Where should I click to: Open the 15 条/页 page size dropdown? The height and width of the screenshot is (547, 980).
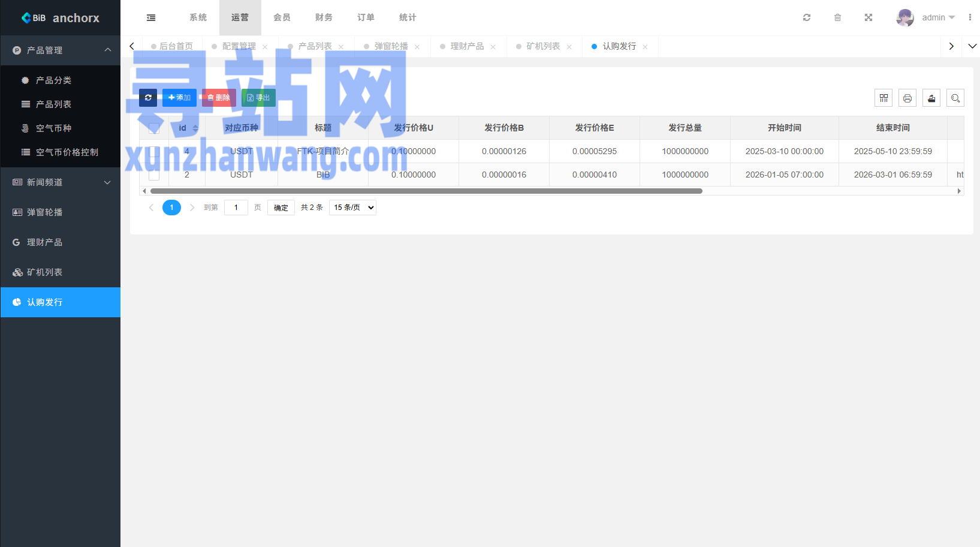click(352, 208)
